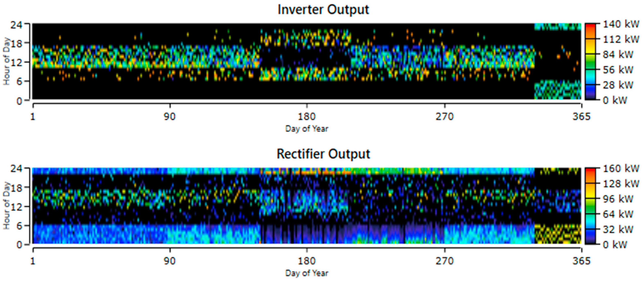This screenshot has width=644, height=283.
Task: Click the Inverter Output chart title
Action: [323, 10]
